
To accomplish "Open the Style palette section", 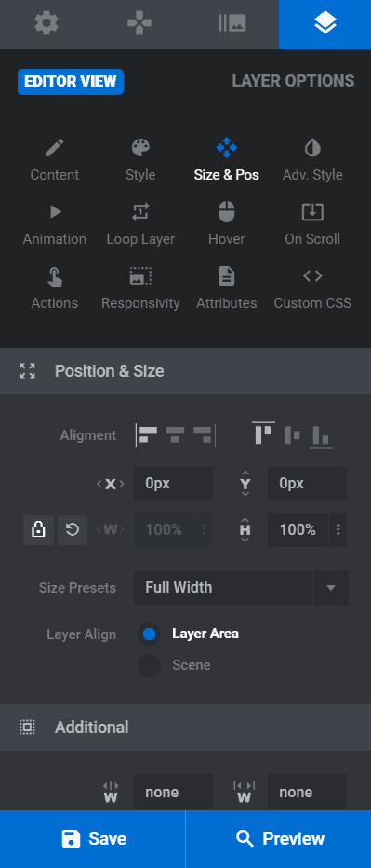I will 140,160.
